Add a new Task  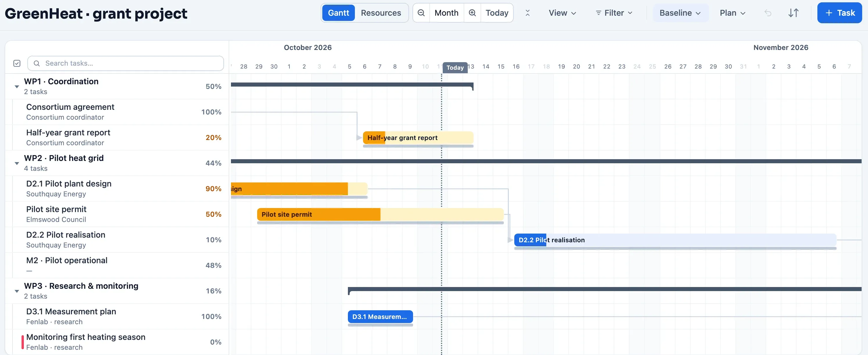pos(839,13)
